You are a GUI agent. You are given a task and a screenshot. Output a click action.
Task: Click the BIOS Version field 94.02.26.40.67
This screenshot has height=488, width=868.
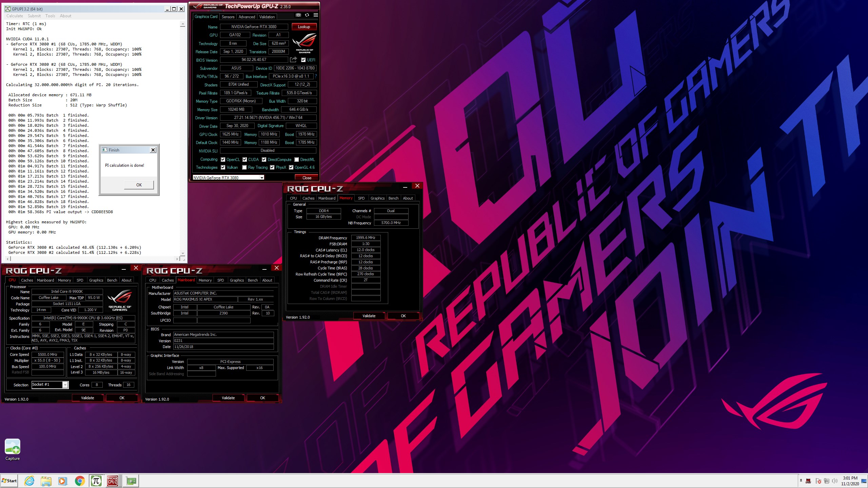tap(254, 60)
